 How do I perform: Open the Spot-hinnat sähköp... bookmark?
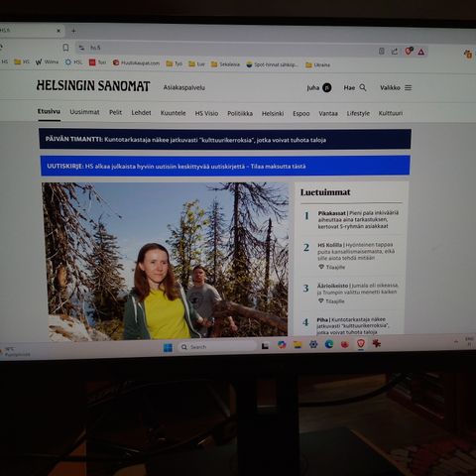point(272,64)
